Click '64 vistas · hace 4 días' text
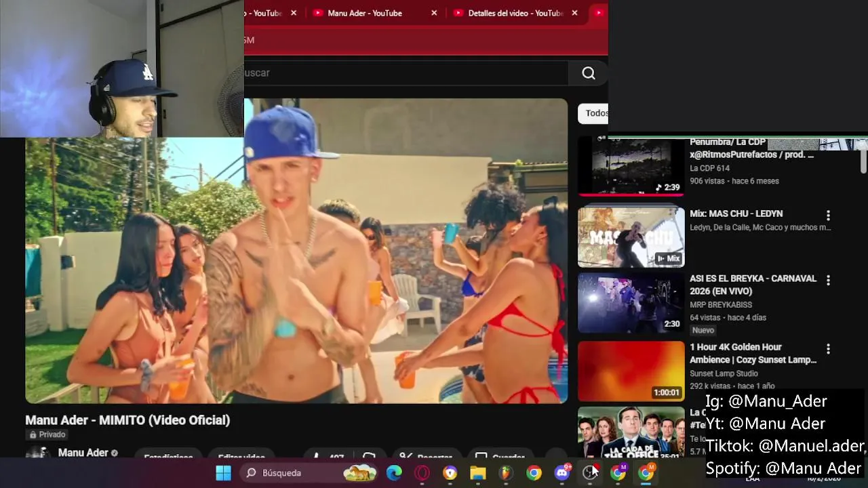Image resolution: width=868 pixels, height=488 pixels. click(x=728, y=318)
